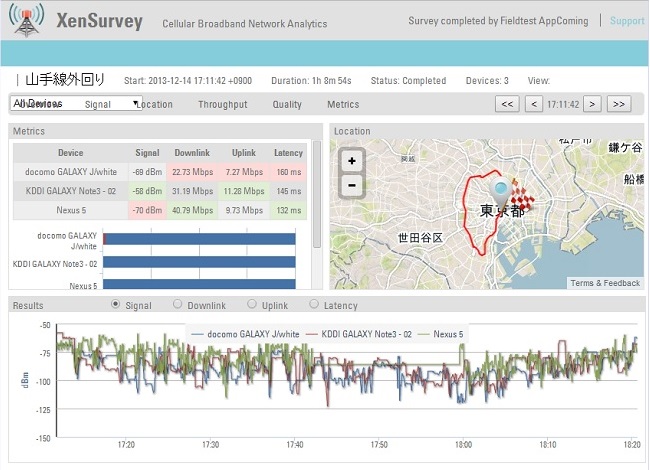Click the 132 ms latency cell
The image size is (650, 470).
tap(289, 210)
